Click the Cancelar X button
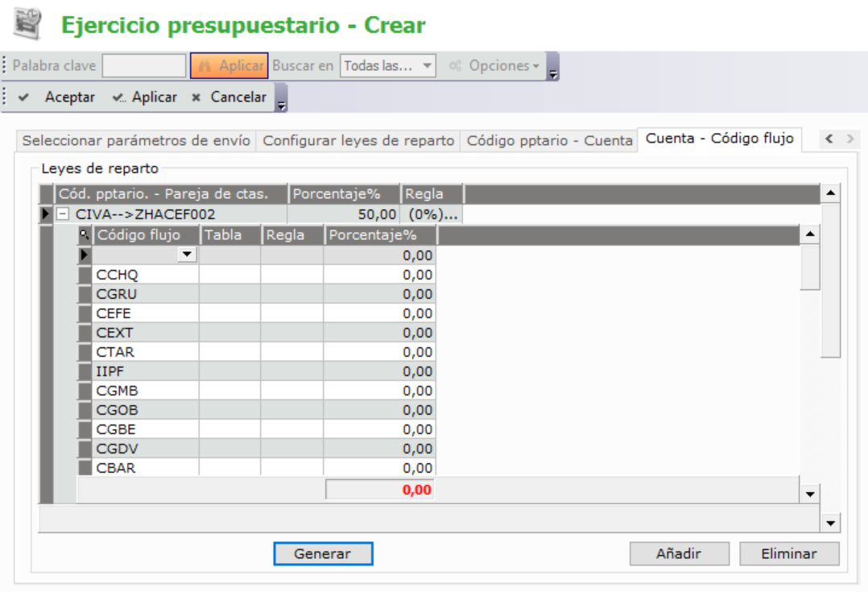 tap(229, 97)
